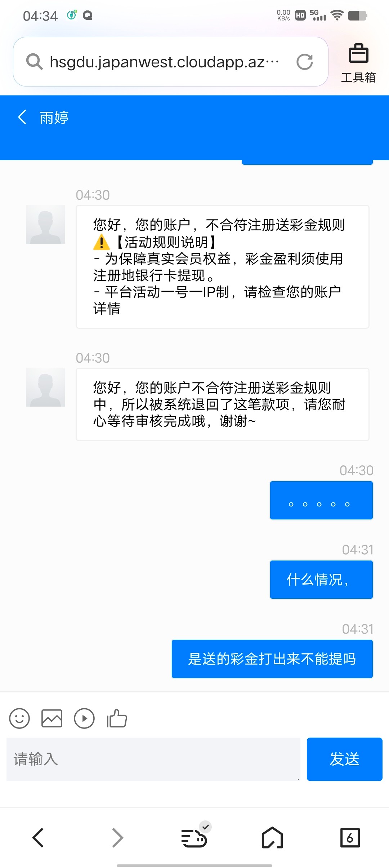The image size is (389, 868).
Task: Go back from 雨婷 chat
Action: 22,117
